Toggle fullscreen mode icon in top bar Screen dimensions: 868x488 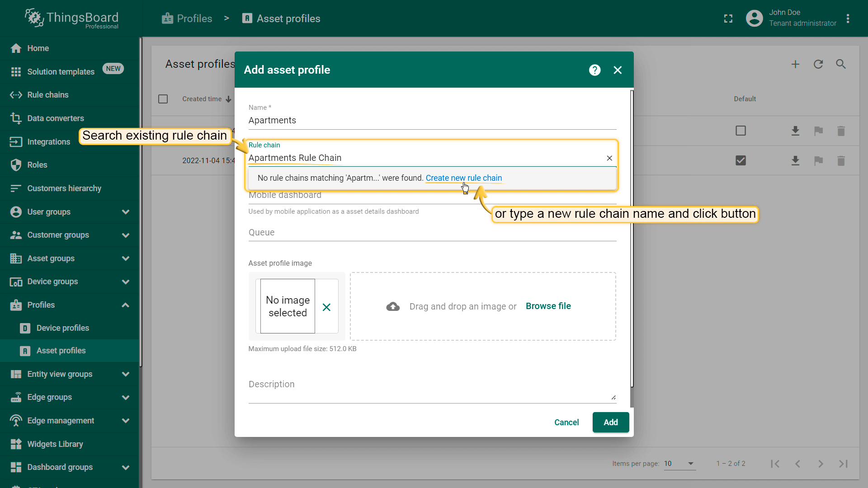point(728,19)
